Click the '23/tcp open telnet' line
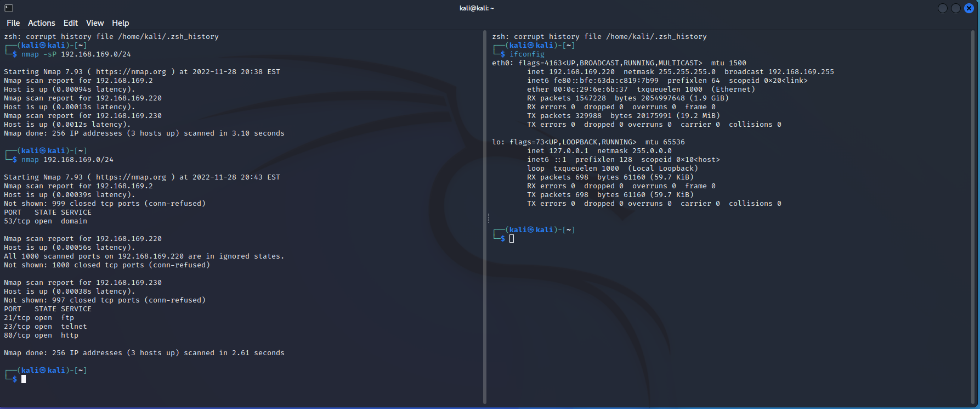The height and width of the screenshot is (409, 980). [46, 327]
